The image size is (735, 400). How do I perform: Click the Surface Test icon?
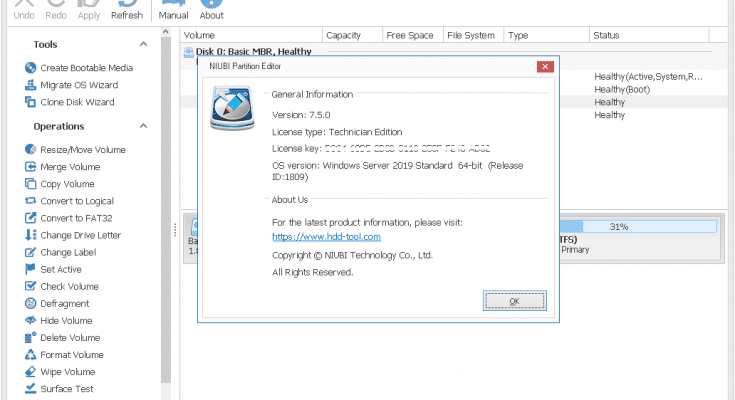click(x=30, y=388)
